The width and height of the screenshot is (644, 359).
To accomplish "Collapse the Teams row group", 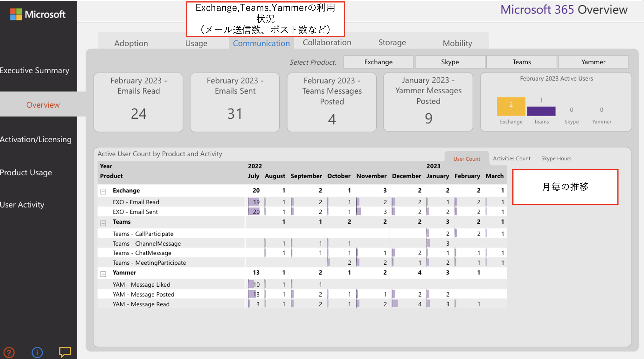I will pos(103,223).
